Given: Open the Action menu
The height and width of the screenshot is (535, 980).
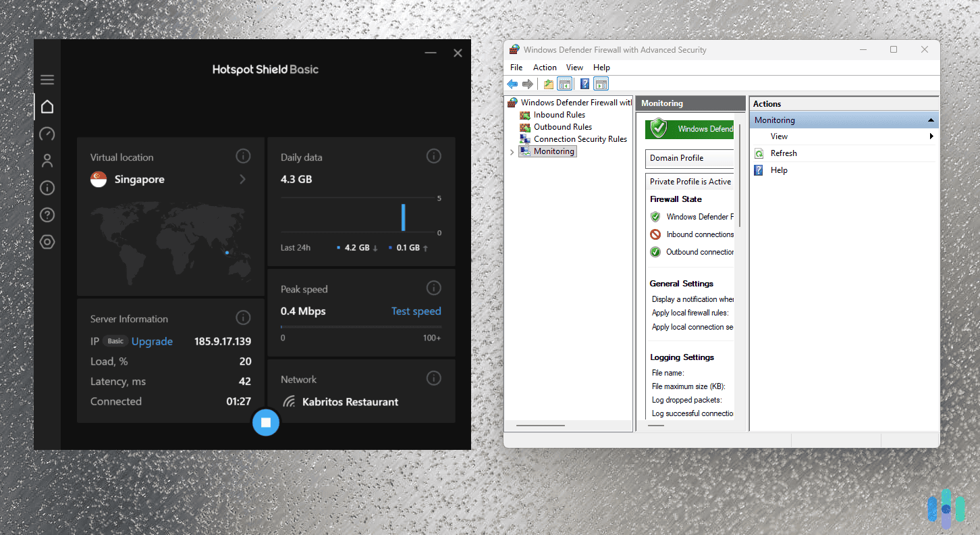Looking at the screenshot, I should 545,67.
